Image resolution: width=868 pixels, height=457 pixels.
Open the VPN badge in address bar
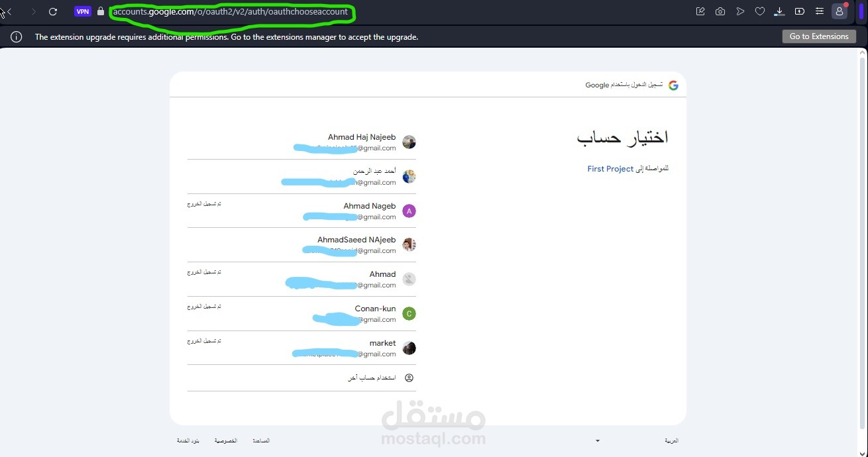click(x=82, y=11)
